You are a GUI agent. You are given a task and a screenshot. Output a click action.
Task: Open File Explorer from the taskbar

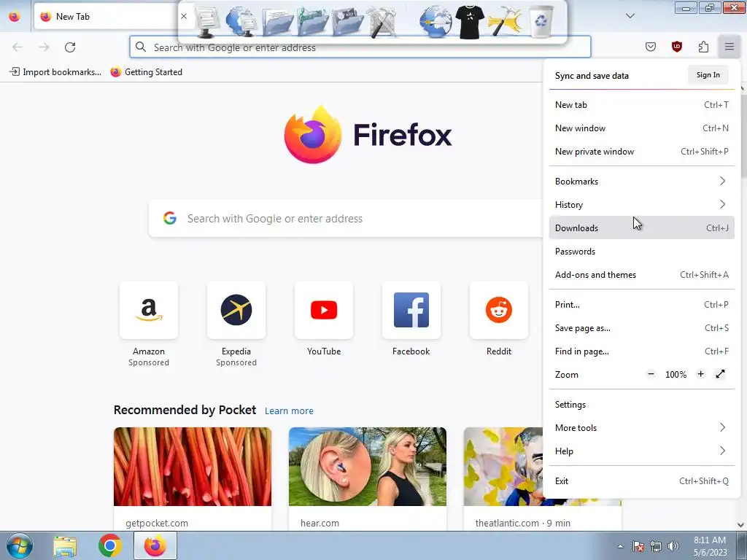point(65,545)
